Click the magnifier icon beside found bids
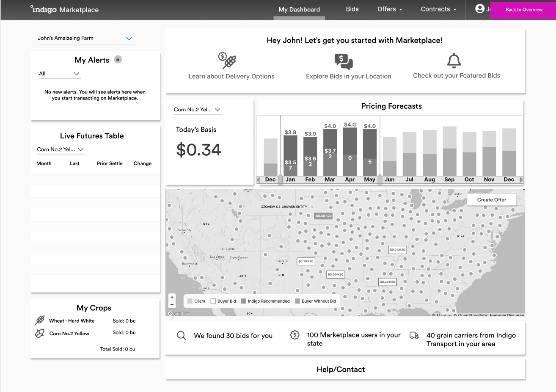556x392 pixels. (182, 336)
